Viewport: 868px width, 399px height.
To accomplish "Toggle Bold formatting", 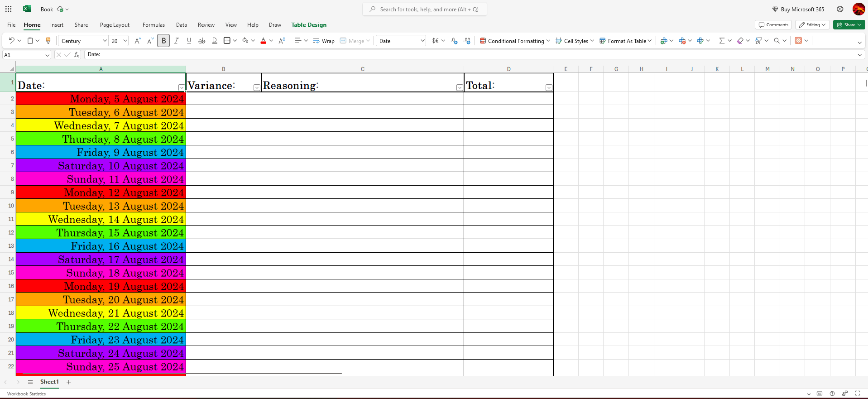I will tap(163, 41).
